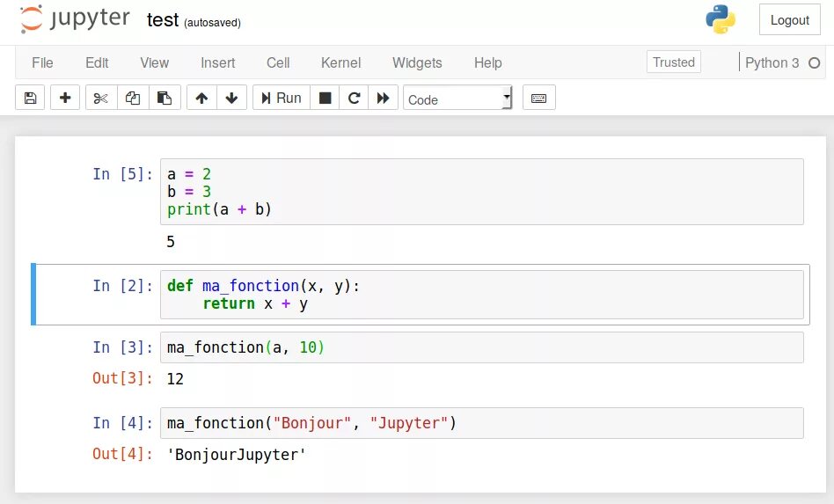
Task: Open the Kernel menu
Action: point(340,62)
